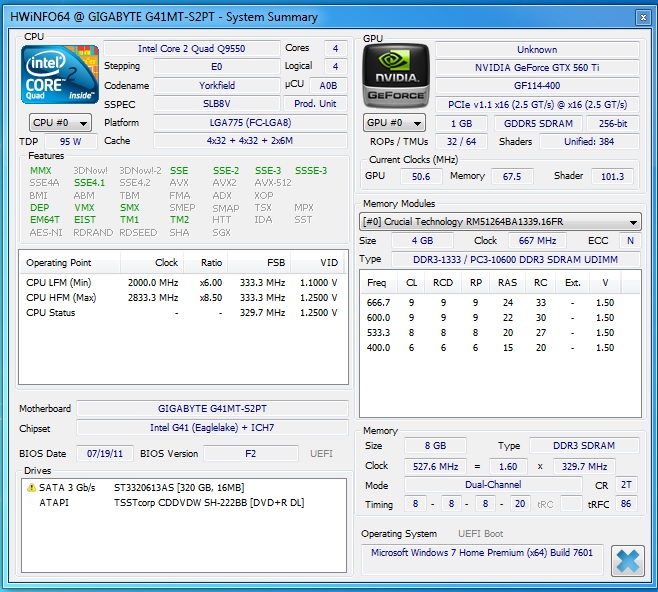Click the Prod. Unit field
The image size is (658, 592).
(x=315, y=104)
